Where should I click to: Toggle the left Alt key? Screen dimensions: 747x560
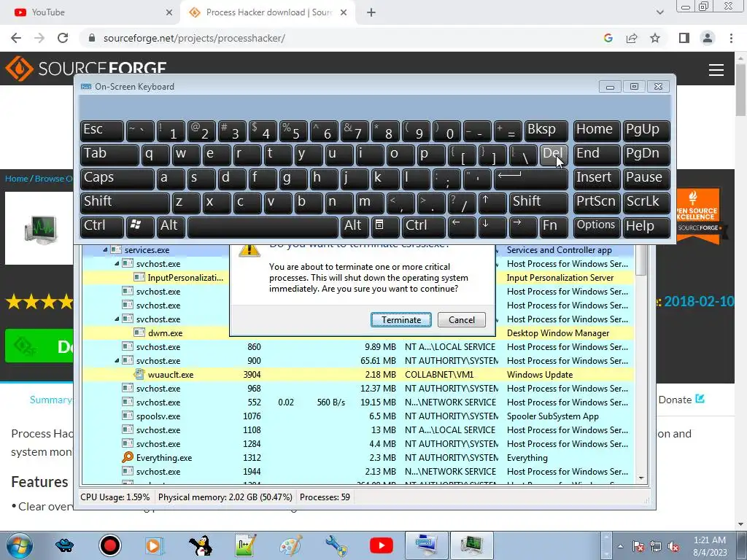coord(171,226)
